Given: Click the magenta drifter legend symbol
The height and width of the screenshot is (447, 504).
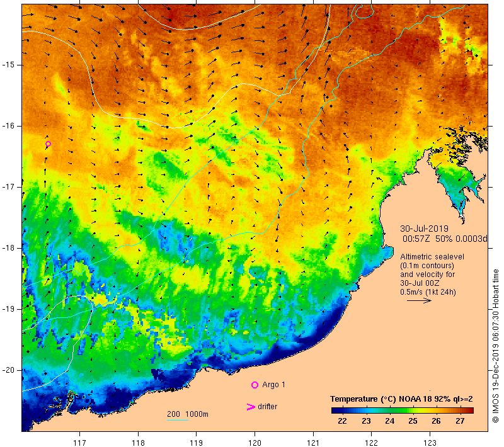Looking at the screenshot, I should tap(251, 407).
